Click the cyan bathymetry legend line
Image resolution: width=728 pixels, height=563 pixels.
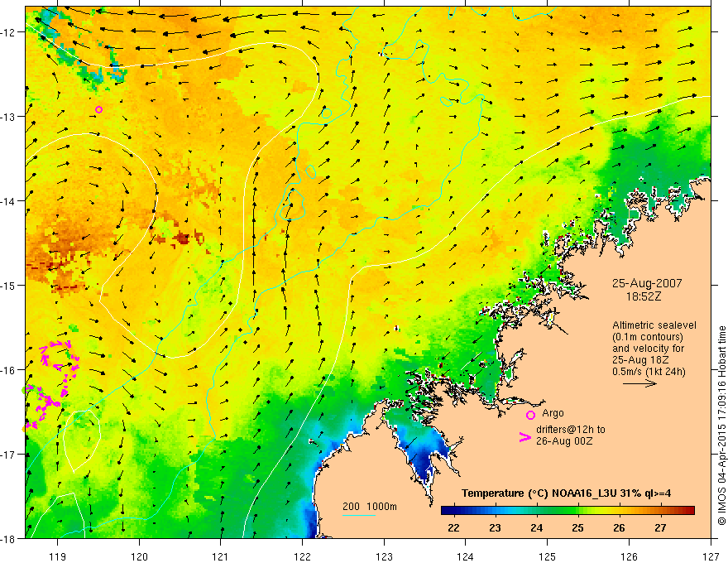358,515
